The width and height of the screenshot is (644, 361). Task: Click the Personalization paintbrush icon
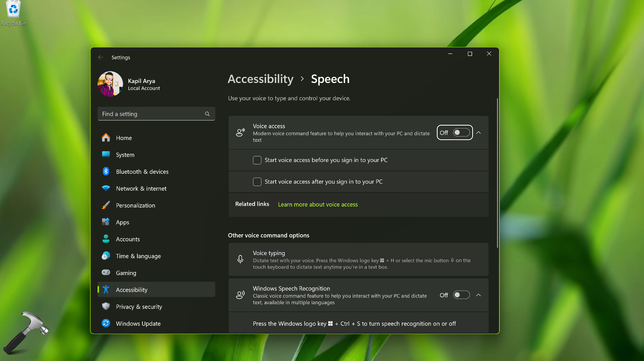pos(106,205)
